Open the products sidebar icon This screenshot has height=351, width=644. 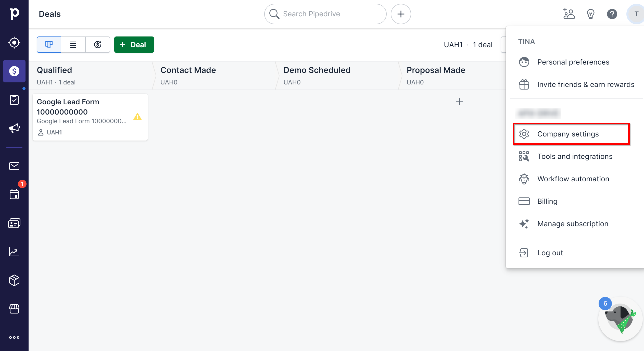coord(14,280)
